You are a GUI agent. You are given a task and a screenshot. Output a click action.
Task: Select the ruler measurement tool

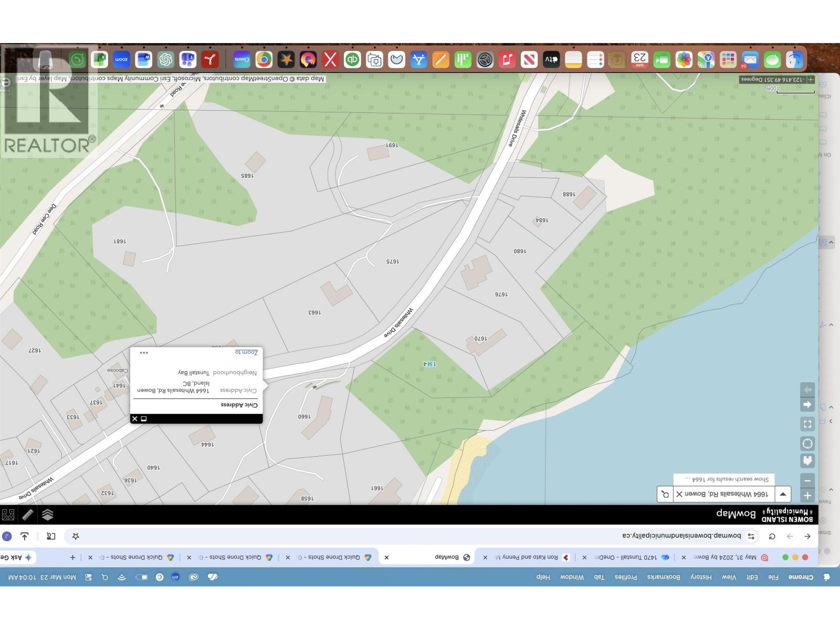[28, 514]
